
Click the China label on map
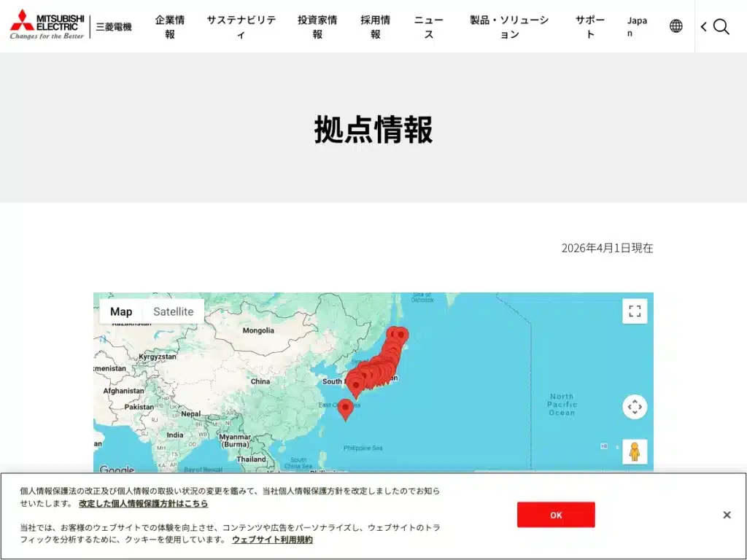click(260, 381)
